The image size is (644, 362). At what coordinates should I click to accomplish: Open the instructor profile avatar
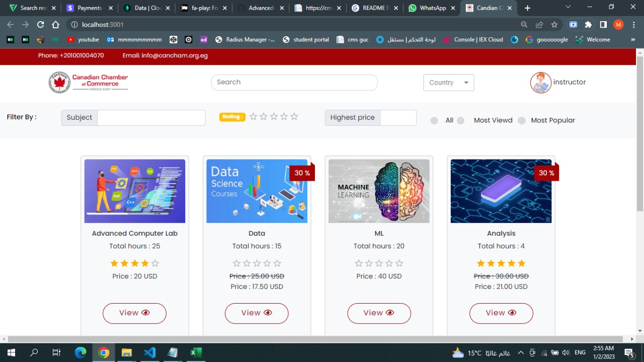point(541,83)
